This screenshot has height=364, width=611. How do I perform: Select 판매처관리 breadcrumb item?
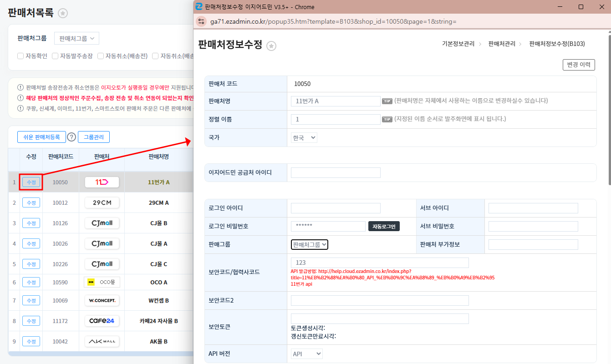tap(502, 44)
